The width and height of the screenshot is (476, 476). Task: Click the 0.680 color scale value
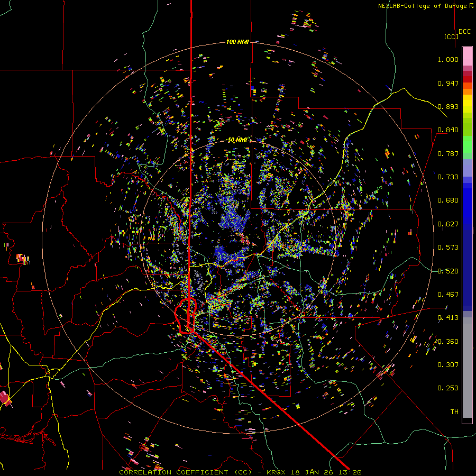(448, 200)
